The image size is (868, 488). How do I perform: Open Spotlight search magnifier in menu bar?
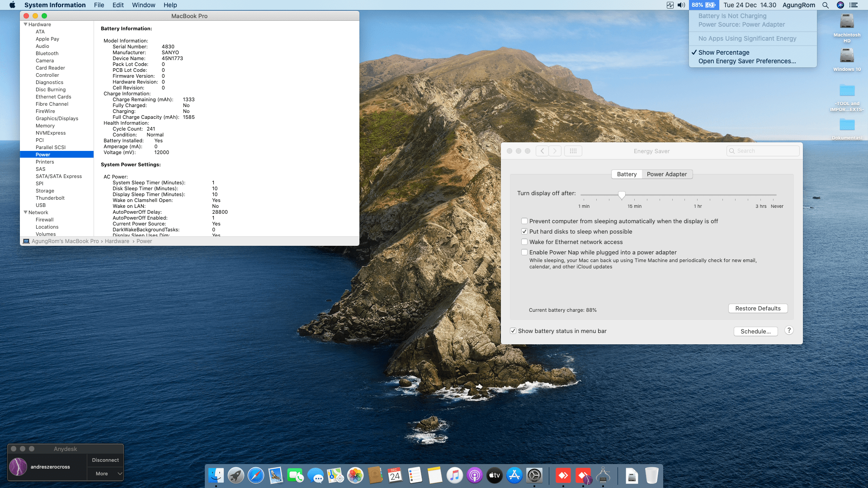pyautogui.click(x=826, y=5)
